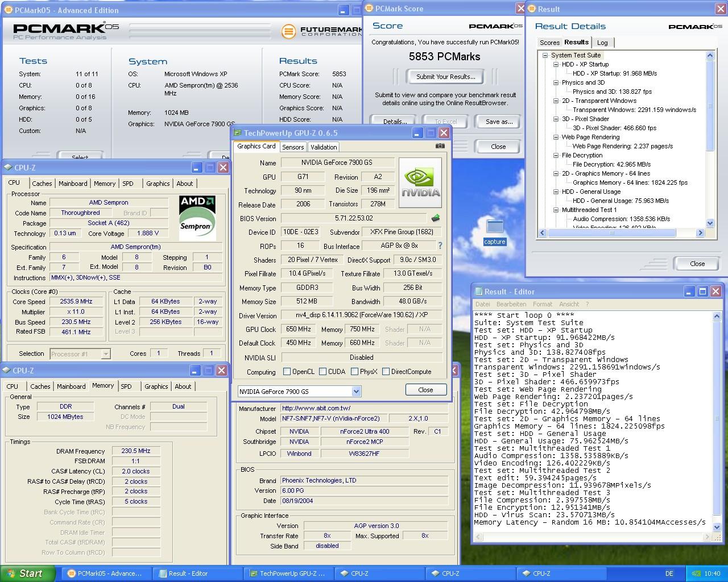Switch to the Log tab in Result window
728x582 pixels.
[602, 43]
